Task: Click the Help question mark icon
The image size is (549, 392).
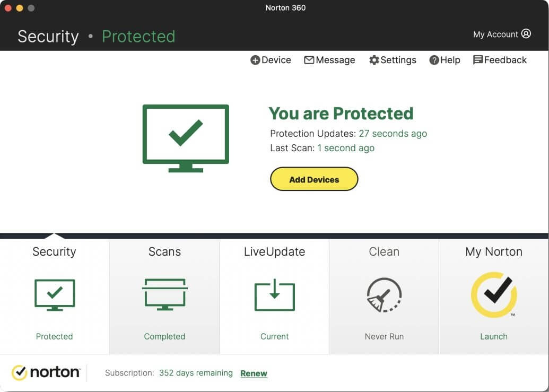Action: coord(434,60)
